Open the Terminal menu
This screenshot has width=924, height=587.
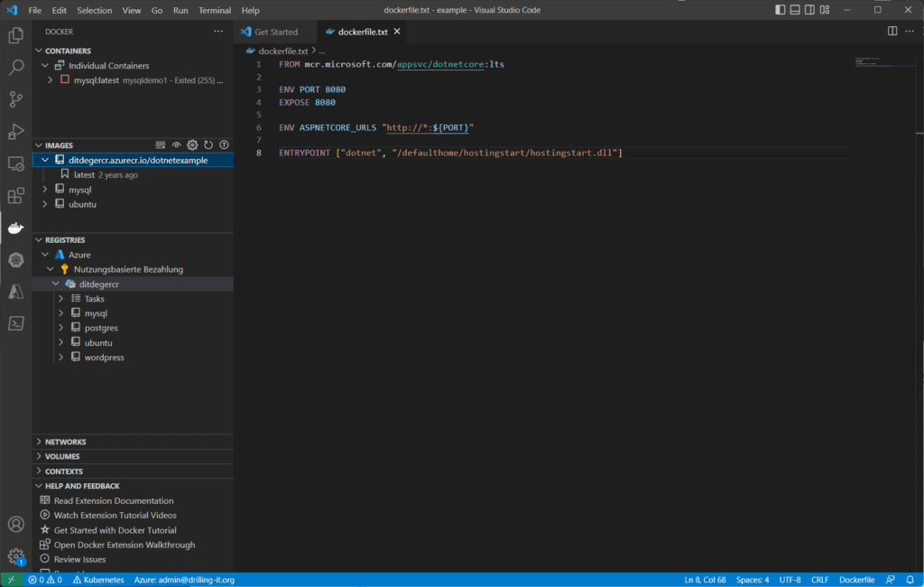click(x=215, y=10)
